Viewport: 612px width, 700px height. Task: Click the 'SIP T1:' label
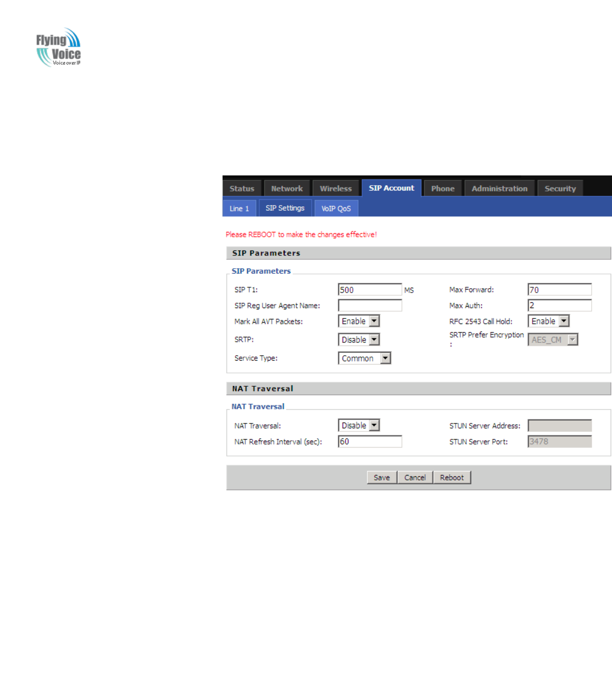246,289
